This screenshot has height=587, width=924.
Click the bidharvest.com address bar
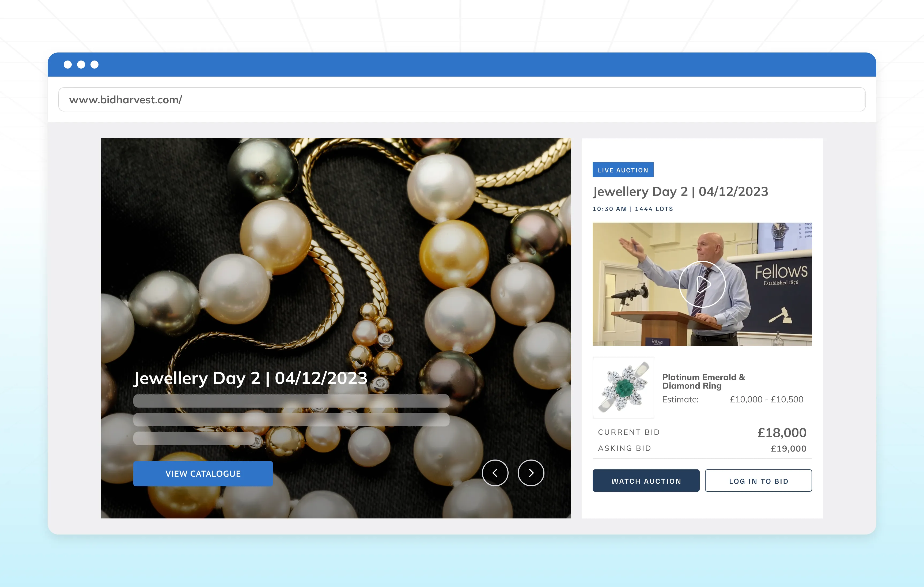point(462,99)
